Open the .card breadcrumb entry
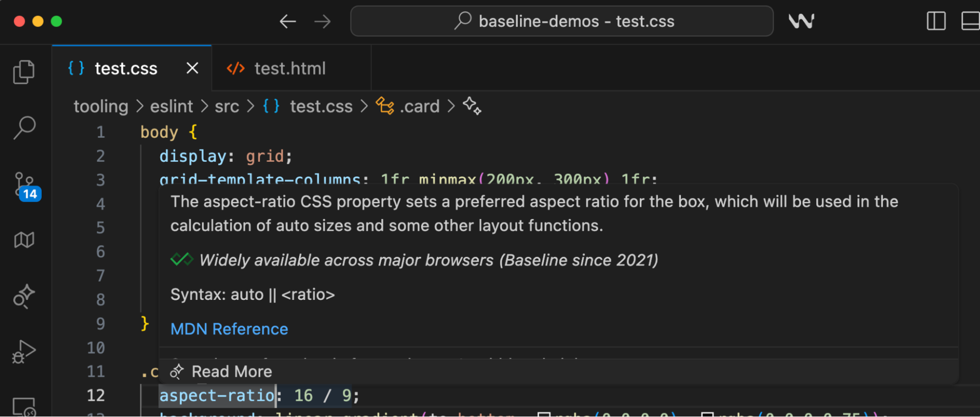This screenshot has height=417, width=980. (x=419, y=106)
